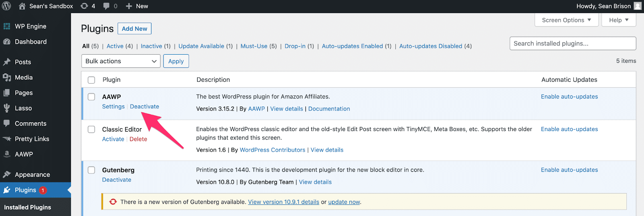Click the Media icon in sidebar
This screenshot has width=644, height=216.
7,77
